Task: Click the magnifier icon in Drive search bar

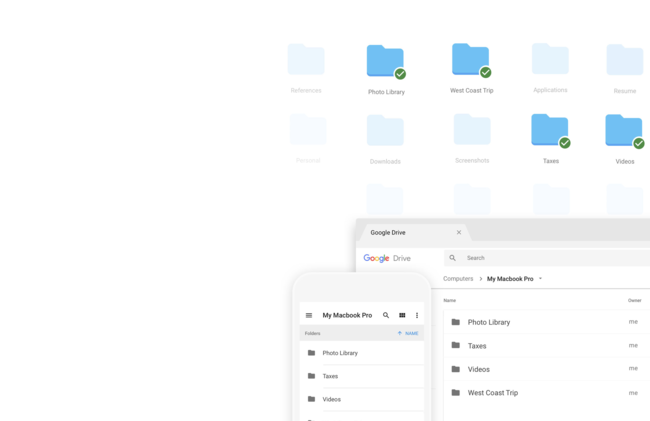Action: 453,258
